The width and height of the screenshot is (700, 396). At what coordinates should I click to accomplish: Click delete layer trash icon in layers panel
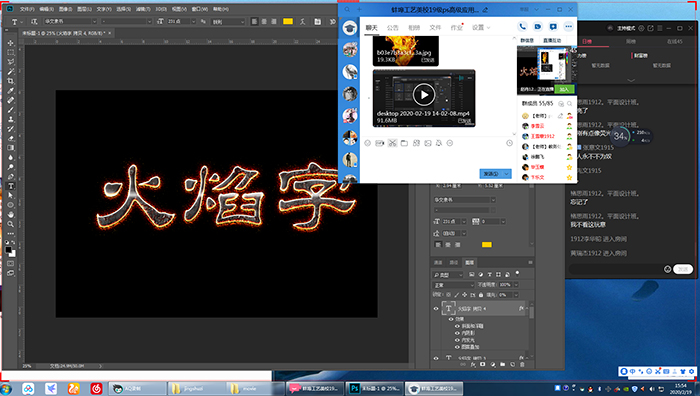pos(522,365)
